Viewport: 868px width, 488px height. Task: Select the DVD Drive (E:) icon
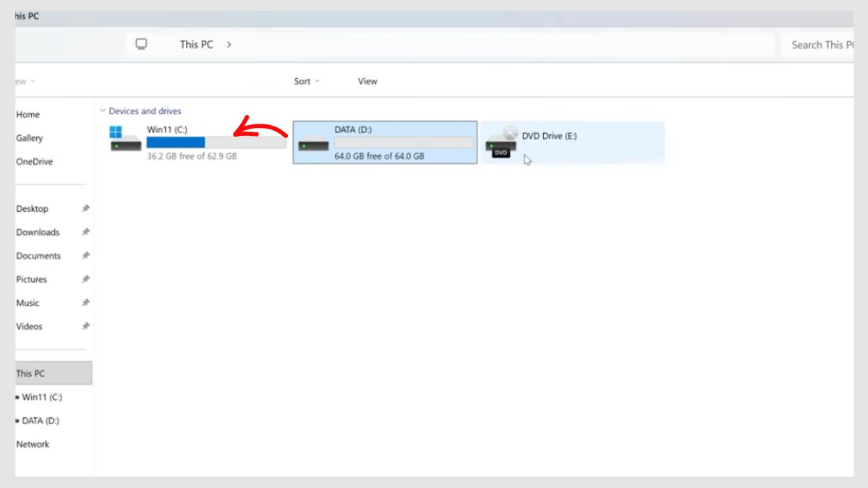pos(501,142)
